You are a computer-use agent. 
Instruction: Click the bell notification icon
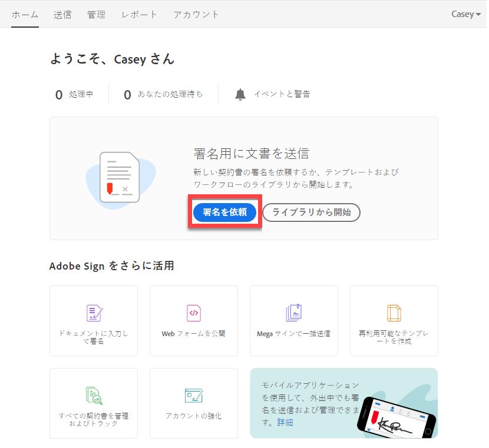click(240, 94)
